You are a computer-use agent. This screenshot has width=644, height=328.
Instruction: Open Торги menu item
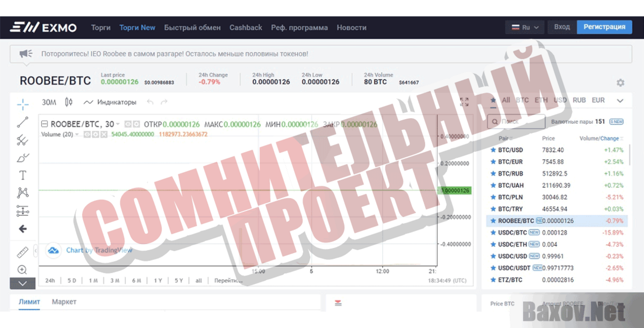point(101,27)
